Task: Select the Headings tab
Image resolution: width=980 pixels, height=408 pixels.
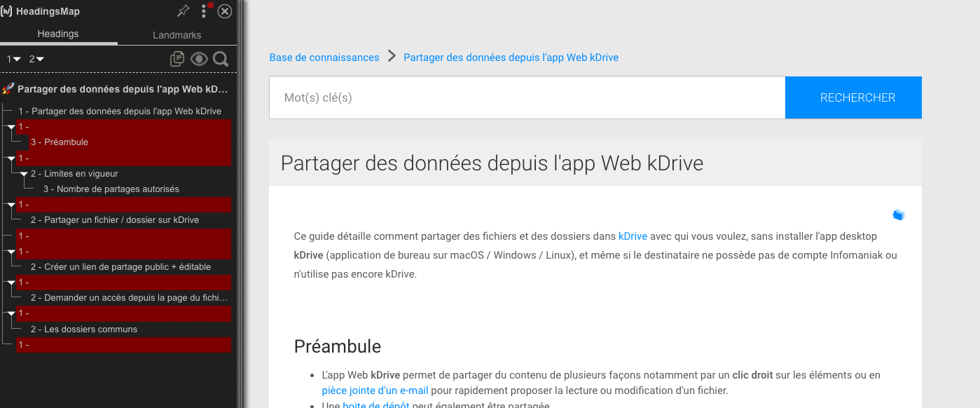Action: pyautogui.click(x=58, y=34)
